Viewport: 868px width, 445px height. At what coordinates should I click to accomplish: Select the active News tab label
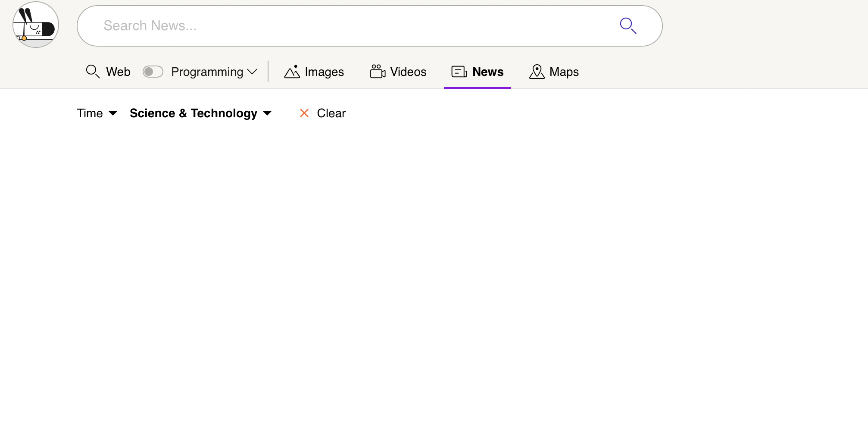(x=488, y=72)
